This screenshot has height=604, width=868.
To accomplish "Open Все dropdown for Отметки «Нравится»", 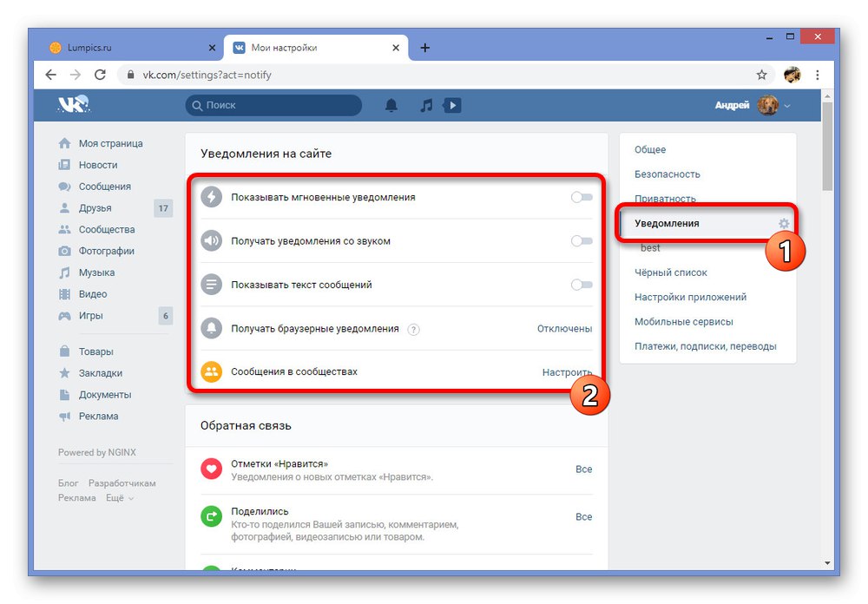I will point(583,469).
